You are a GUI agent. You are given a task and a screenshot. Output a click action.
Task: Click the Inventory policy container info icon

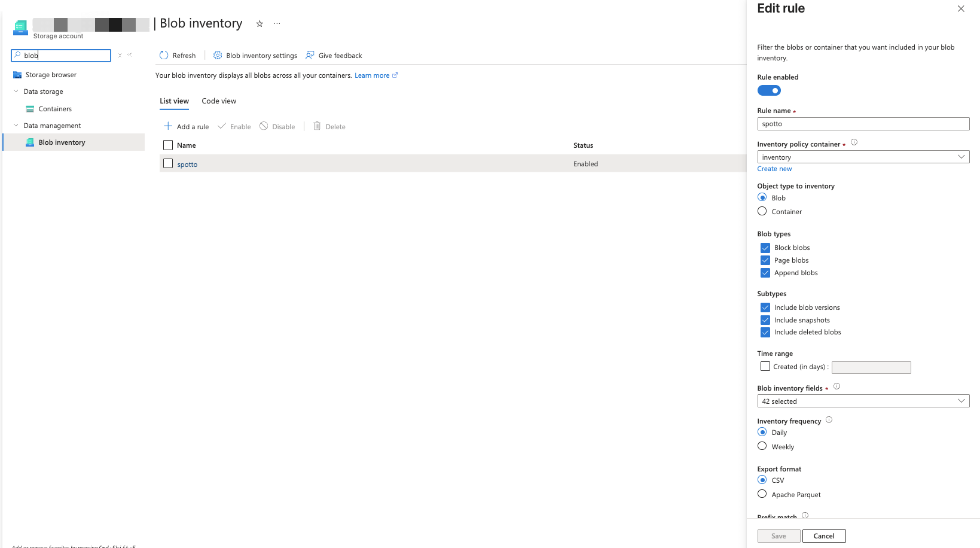point(854,142)
